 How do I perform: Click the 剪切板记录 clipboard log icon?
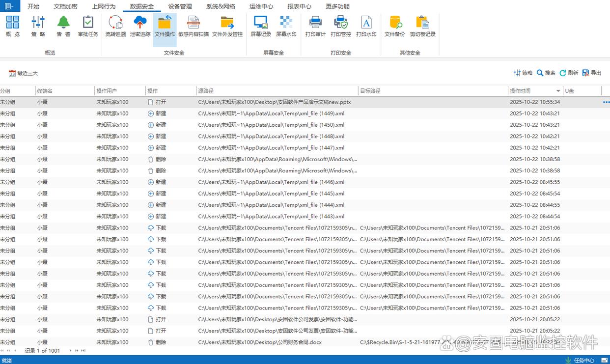coord(422,27)
